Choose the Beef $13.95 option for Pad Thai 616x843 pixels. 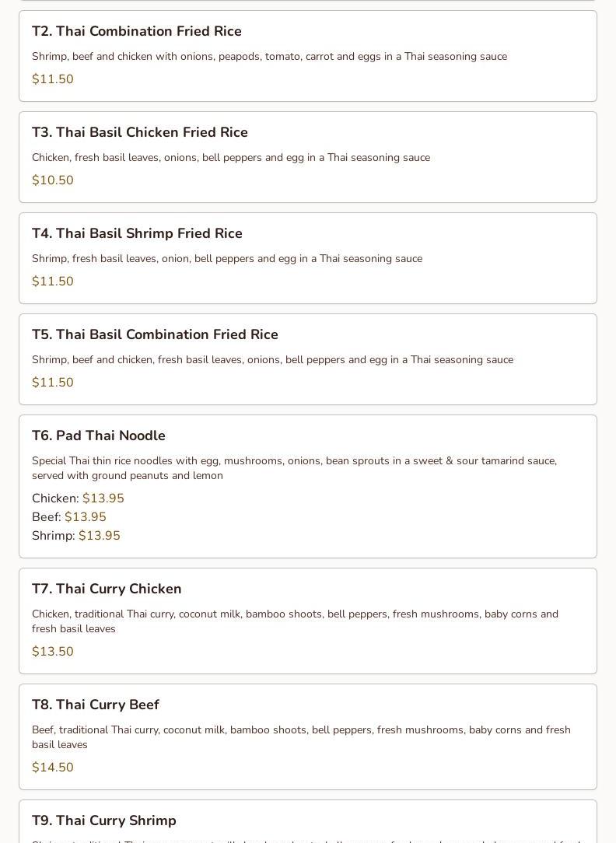point(68,516)
